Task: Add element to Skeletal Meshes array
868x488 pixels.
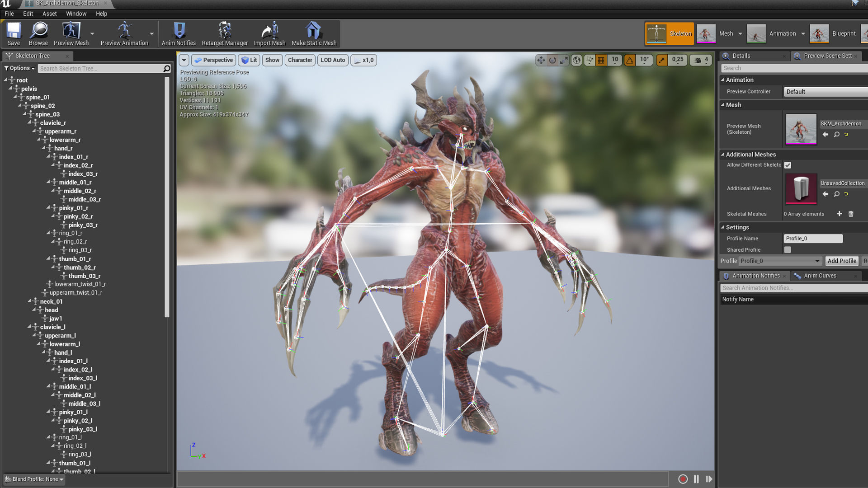Action: [839, 214]
